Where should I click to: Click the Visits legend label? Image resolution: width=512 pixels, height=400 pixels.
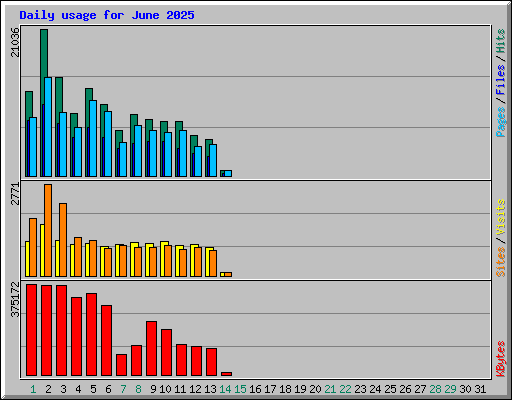[500, 218]
